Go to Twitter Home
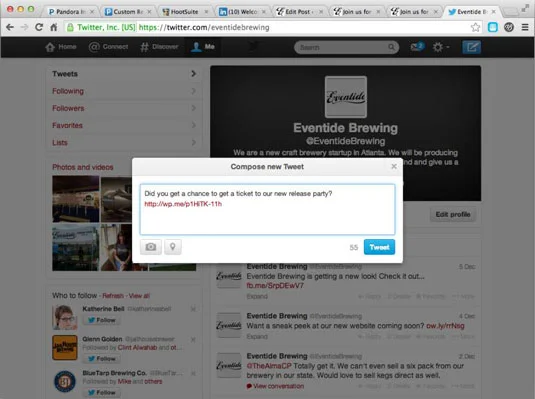Image resolution: width=535 pixels, height=399 pixels. pyautogui.click(x=61, y=47)
